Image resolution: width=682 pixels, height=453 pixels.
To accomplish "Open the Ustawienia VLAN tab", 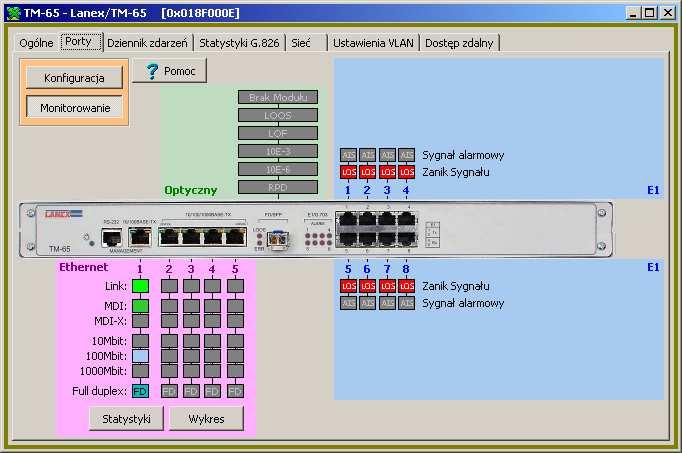I will [373, 43].
